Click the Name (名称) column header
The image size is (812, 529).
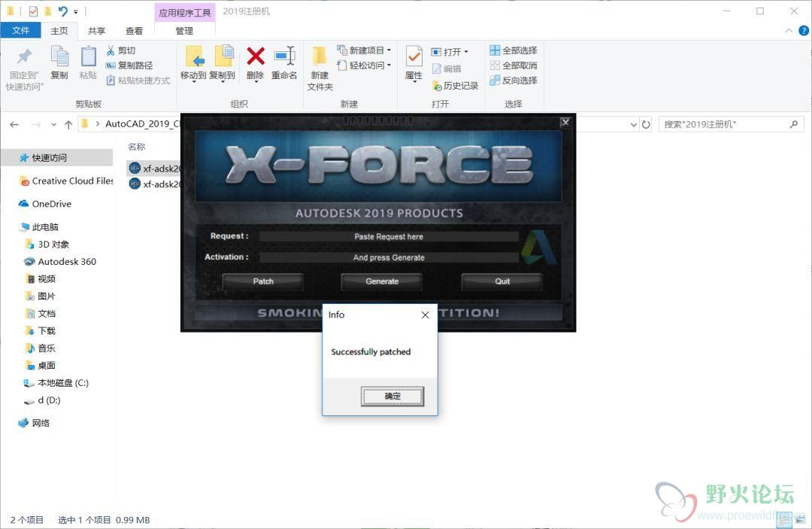pyautogui.click(x=137, y=147)
